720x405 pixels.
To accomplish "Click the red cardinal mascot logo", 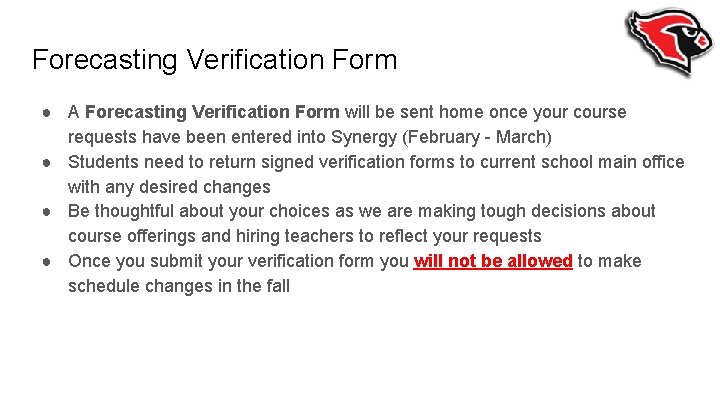I will point(669,41).
